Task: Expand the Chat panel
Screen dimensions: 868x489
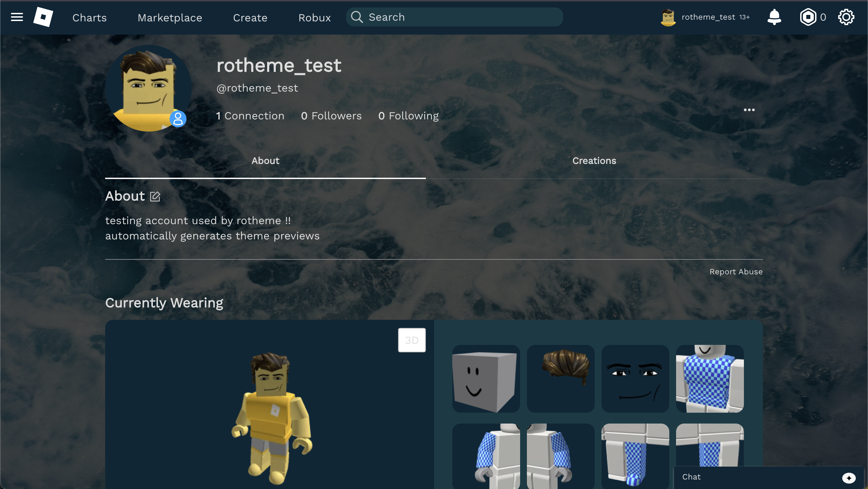Action: point(692,477)
